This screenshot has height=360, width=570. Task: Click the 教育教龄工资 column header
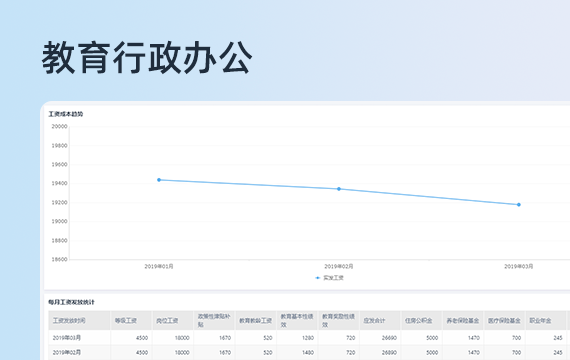click(256, 320)
